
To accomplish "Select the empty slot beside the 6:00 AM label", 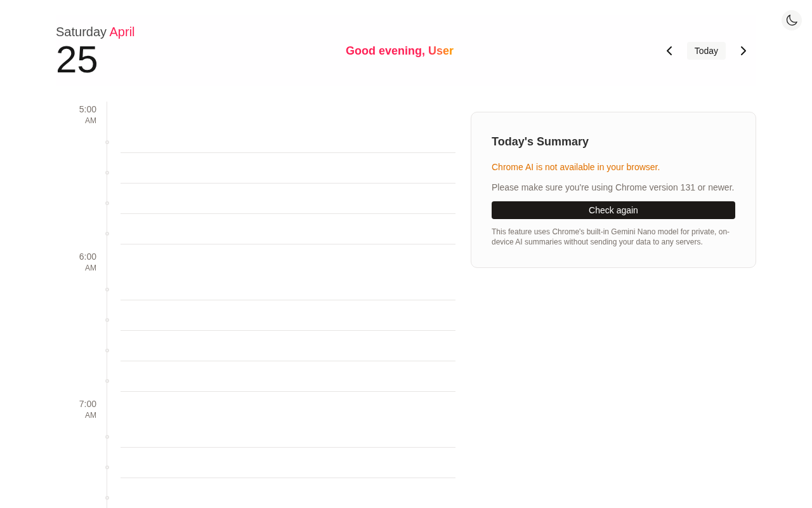I will click(x=287, y=273).
